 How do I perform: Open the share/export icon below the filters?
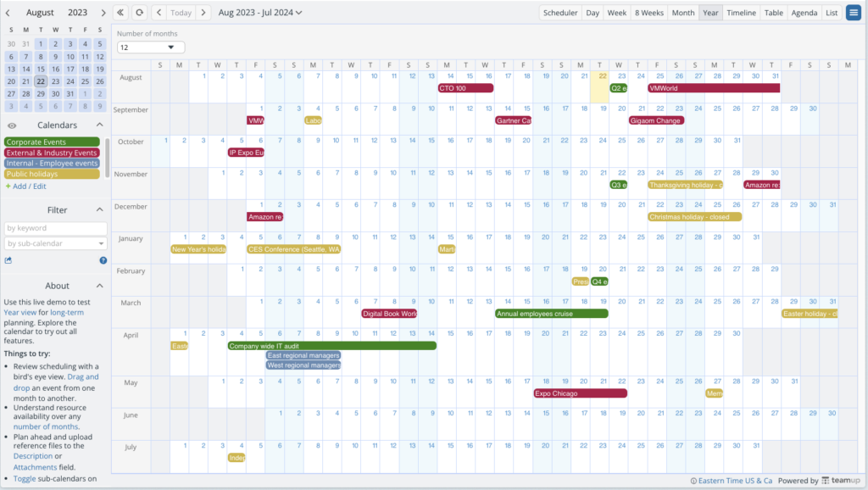(x=8, y=259)
